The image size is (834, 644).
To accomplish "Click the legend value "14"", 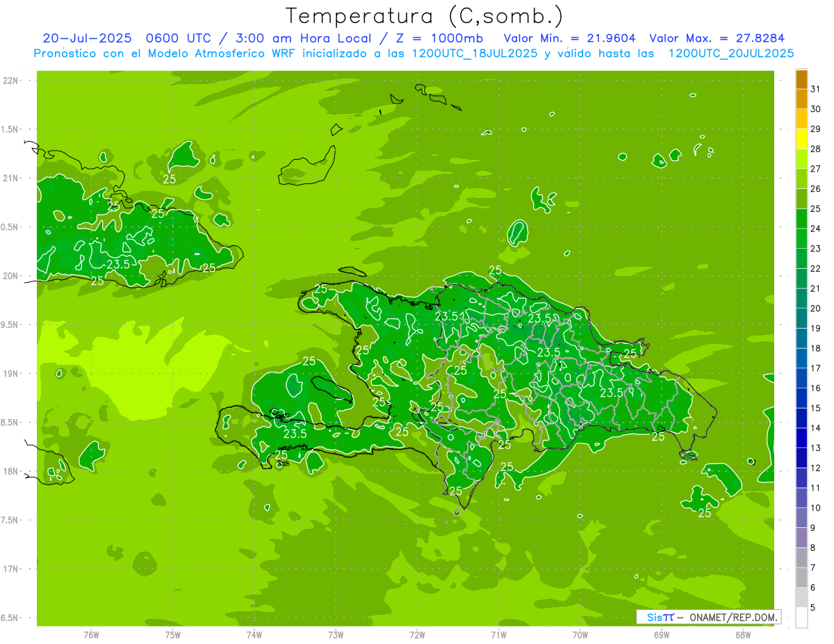I will tap(815, 428).
